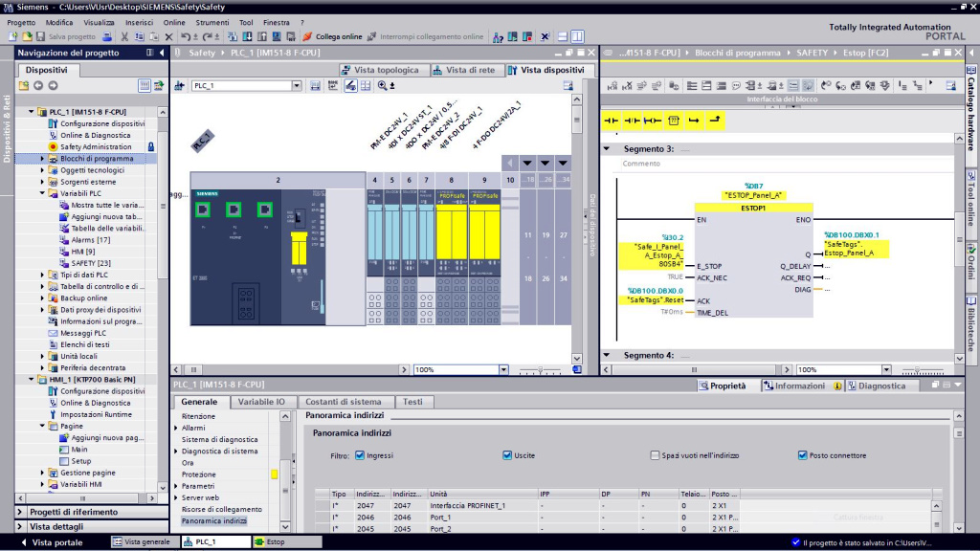Click the split editor horizontally icon
This screenshot has width=980, height=551.
point(563,37)
